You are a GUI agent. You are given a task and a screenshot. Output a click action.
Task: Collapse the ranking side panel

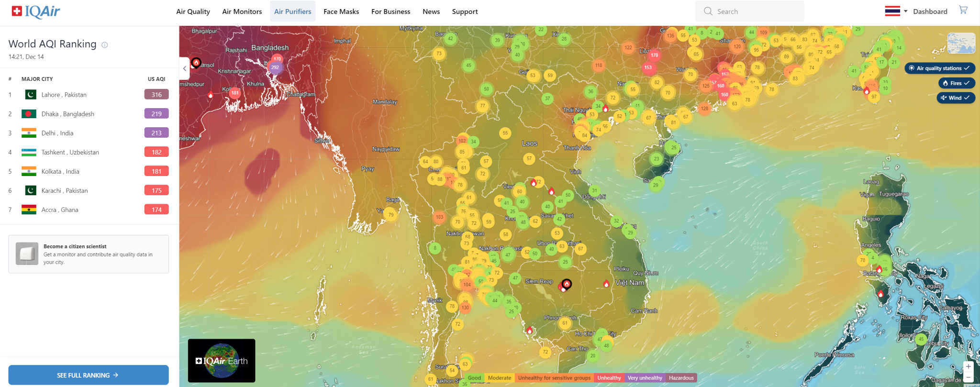click(x=185, y=68)
